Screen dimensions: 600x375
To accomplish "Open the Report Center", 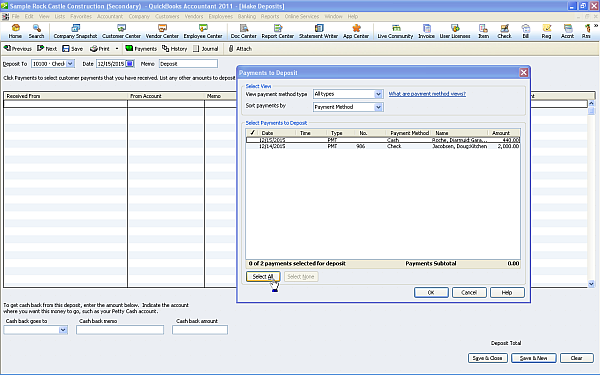I will 278,31.
